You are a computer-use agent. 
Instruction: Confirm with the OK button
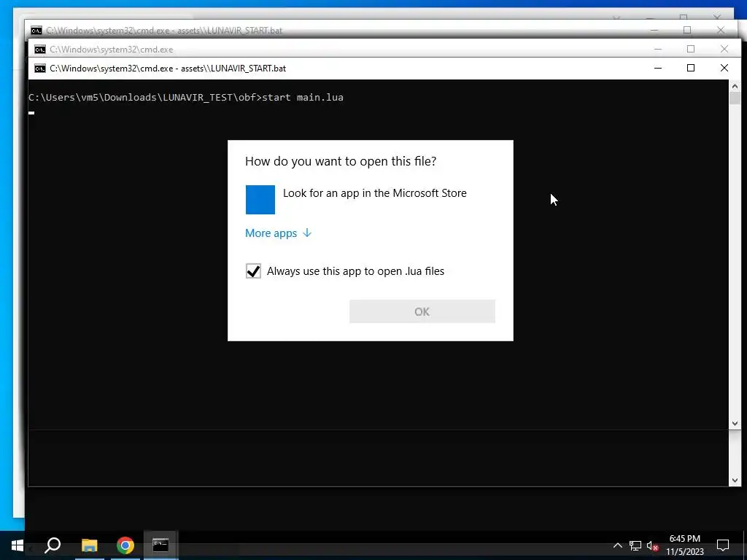(422, 311)
